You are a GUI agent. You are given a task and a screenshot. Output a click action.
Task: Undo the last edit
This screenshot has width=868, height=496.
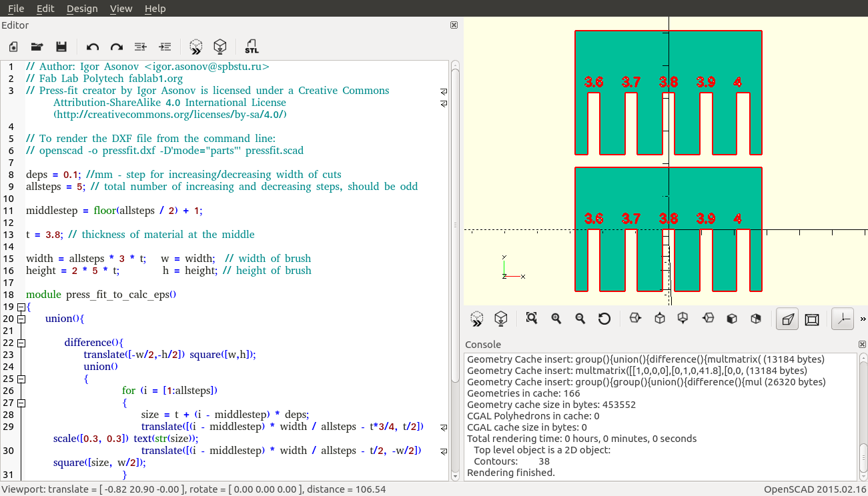[93, 47]
